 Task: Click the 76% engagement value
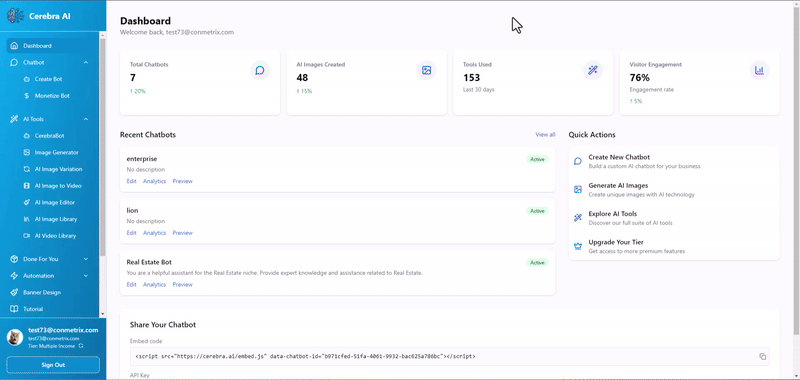point(639,78)
